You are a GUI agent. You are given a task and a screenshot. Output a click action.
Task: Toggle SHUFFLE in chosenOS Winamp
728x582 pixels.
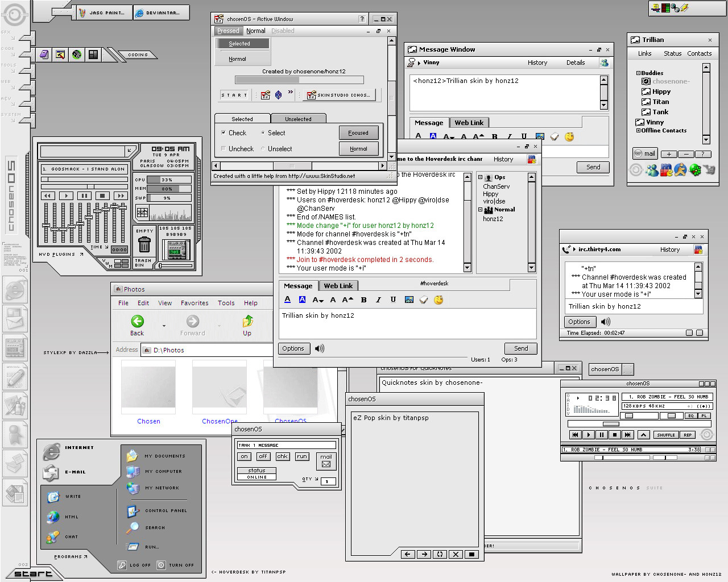tap(666, 435)
